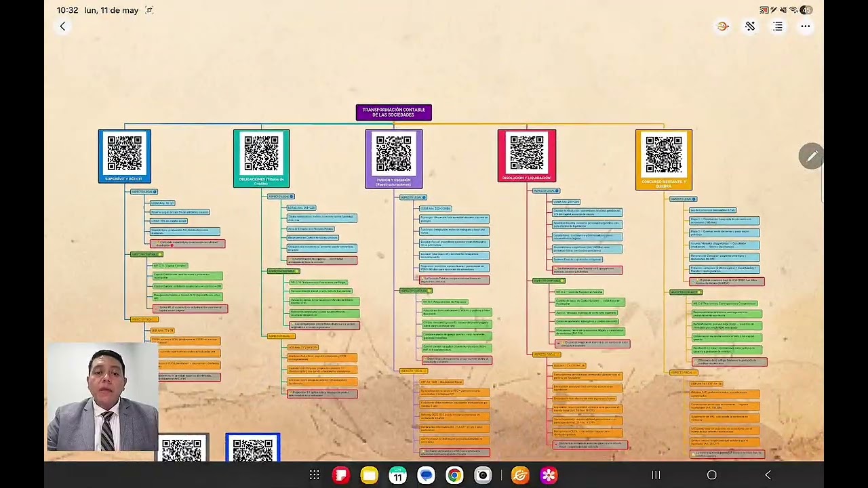Select 'ASPECTO FISCAL' under Obligaciones
The image size is (868, 488).
[281, 336]
